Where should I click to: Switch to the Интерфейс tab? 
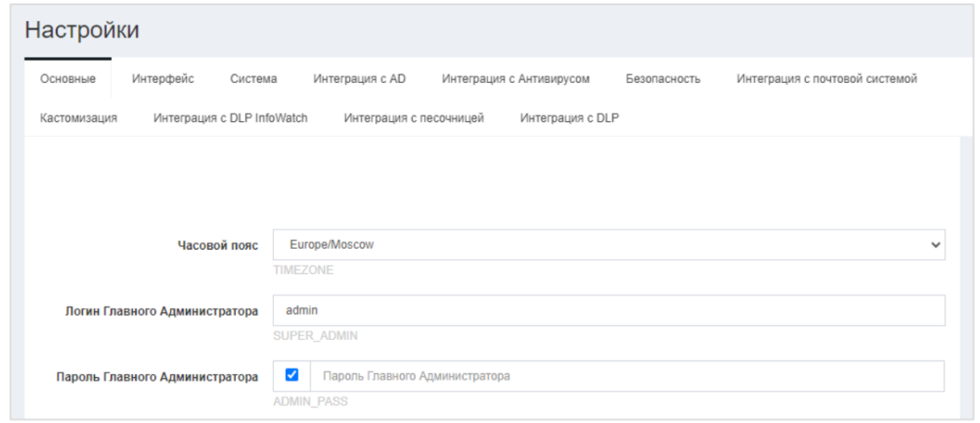click(163, 79)
